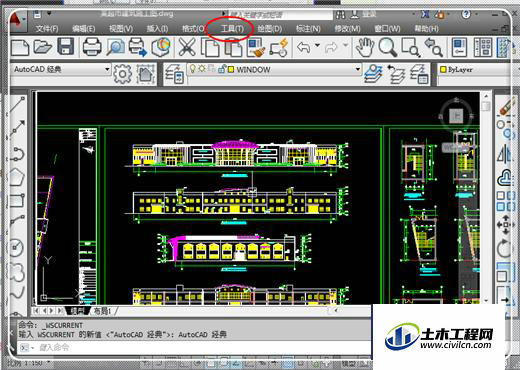Image resolution: width=520 pixels, height=370 pixels.
Task: Click the New drawing icon
Action: point(20,47)
